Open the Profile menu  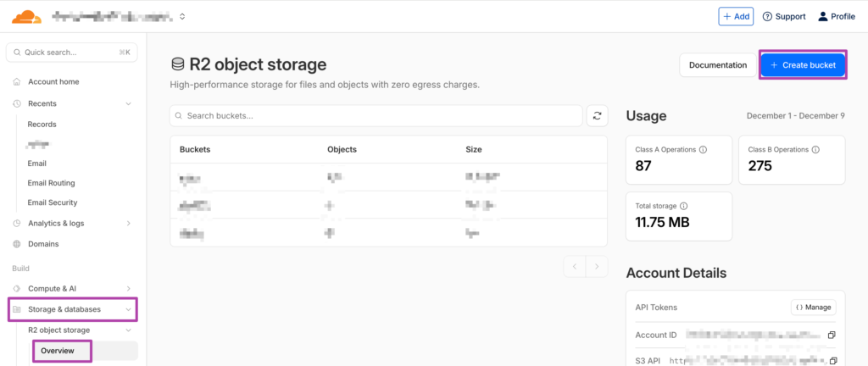[837, 17]
